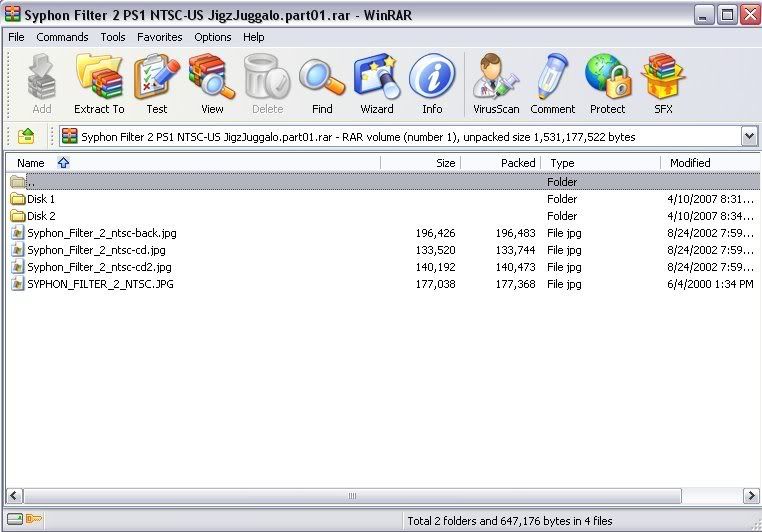Viewport: 762px width, 532px height.
Task: Click the Add toolbar icon
Action: 42,78
